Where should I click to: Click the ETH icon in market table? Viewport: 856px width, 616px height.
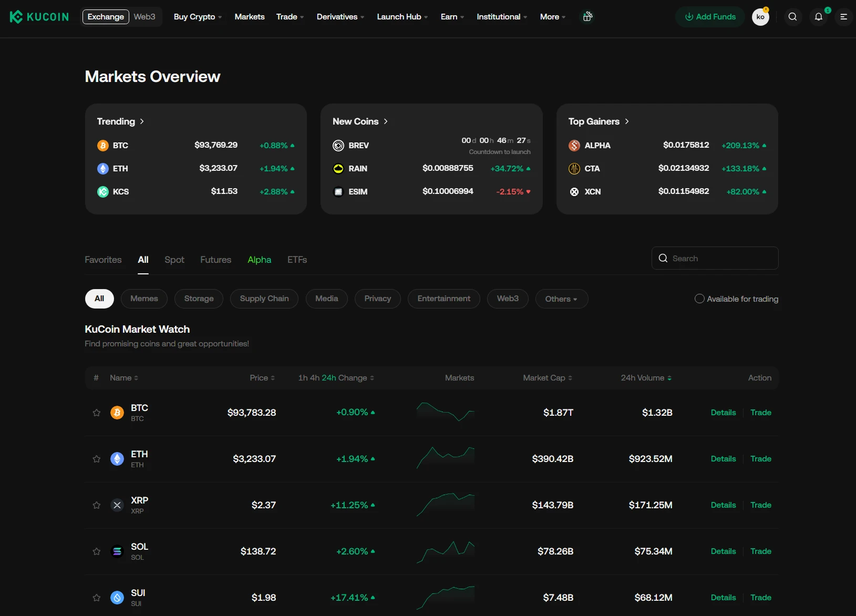[117, 459]
